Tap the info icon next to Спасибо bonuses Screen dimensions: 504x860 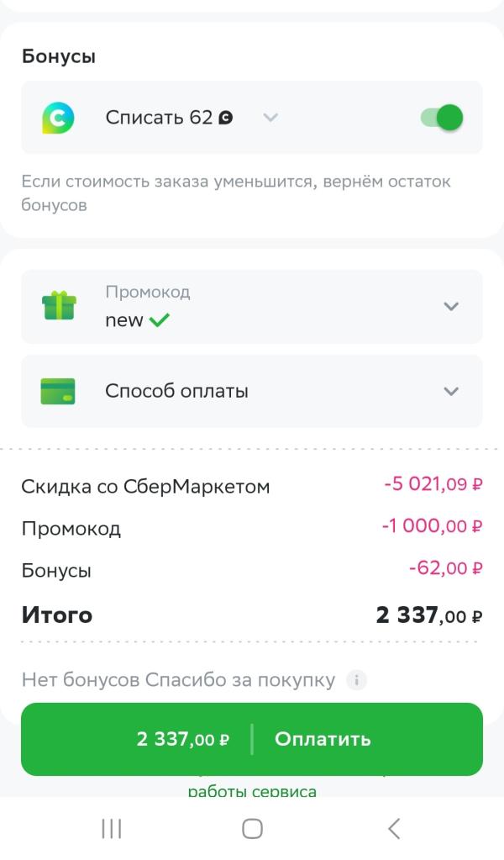click(x=357, y=680)
